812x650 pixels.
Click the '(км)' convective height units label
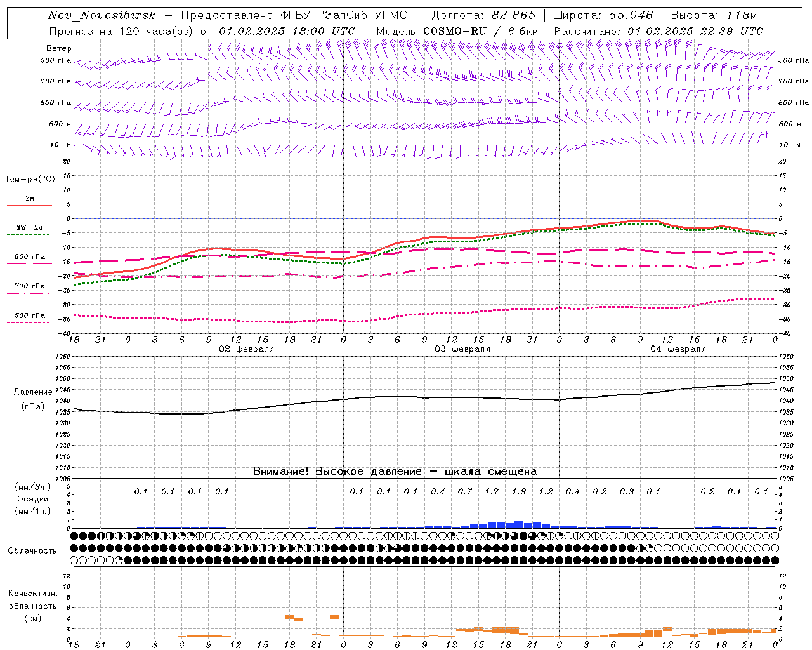[33, 618]
